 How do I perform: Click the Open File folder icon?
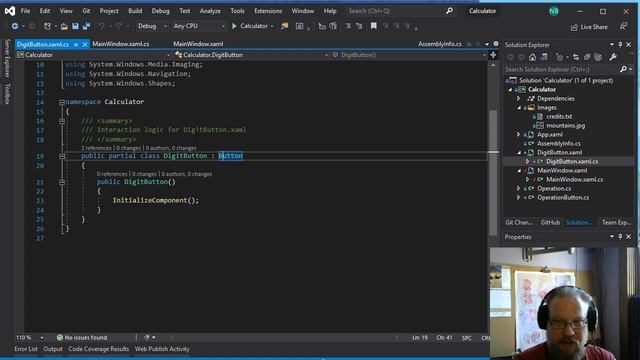click(64, 26)
